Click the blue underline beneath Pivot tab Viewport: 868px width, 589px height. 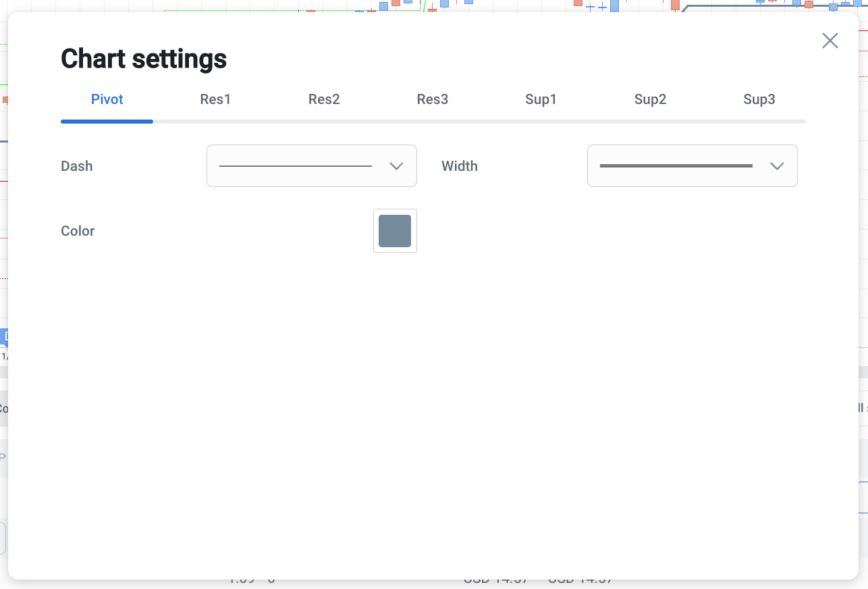click(x=107, y=122)
